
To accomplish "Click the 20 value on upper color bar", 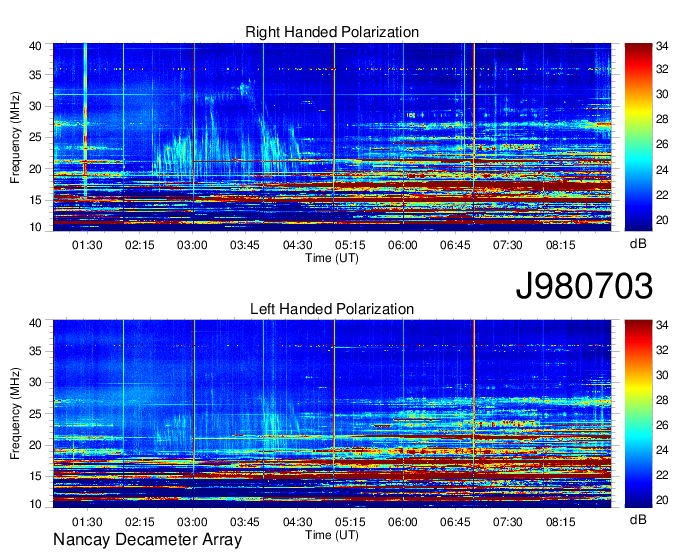I will coord(662,220).
